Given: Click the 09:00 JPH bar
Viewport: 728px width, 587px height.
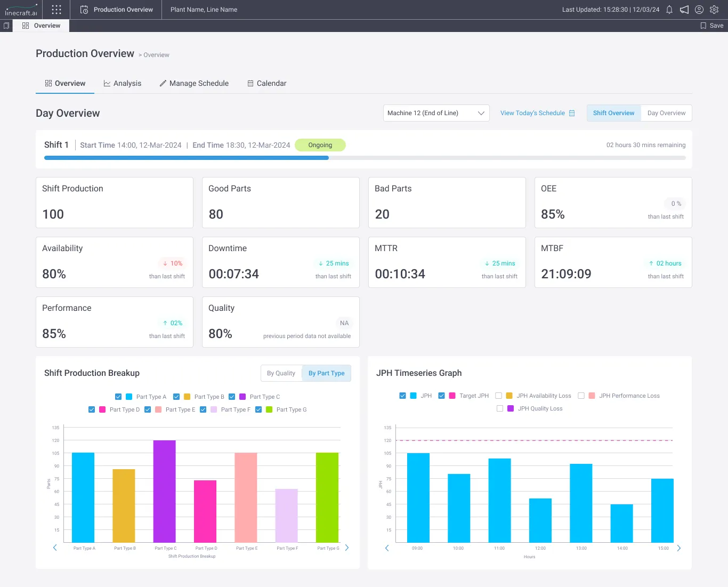Looking at the screenshot, I should [418, 498].
